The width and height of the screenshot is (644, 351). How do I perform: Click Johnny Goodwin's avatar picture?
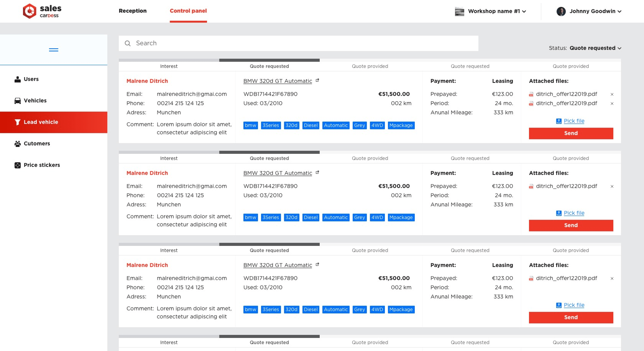coord(561,11)
